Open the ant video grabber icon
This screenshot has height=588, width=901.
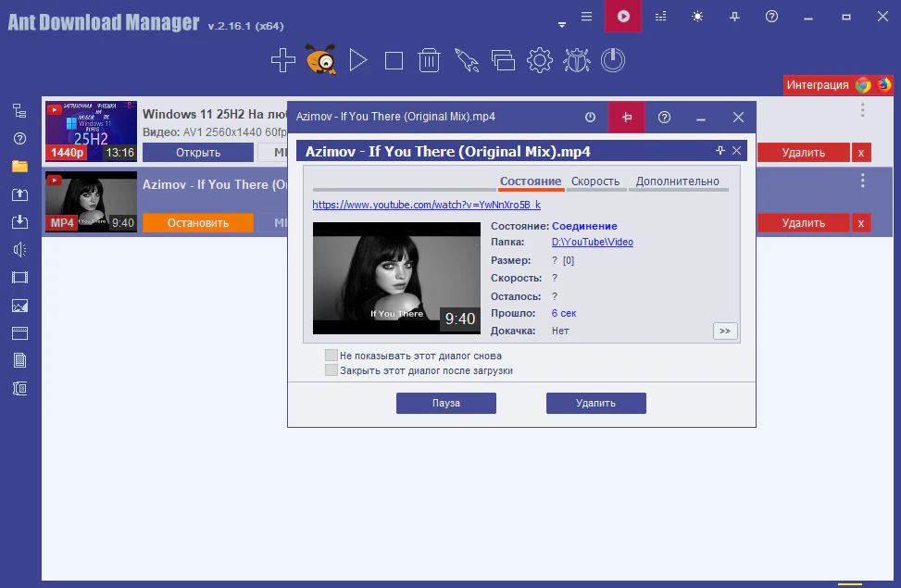coord(320,61)
